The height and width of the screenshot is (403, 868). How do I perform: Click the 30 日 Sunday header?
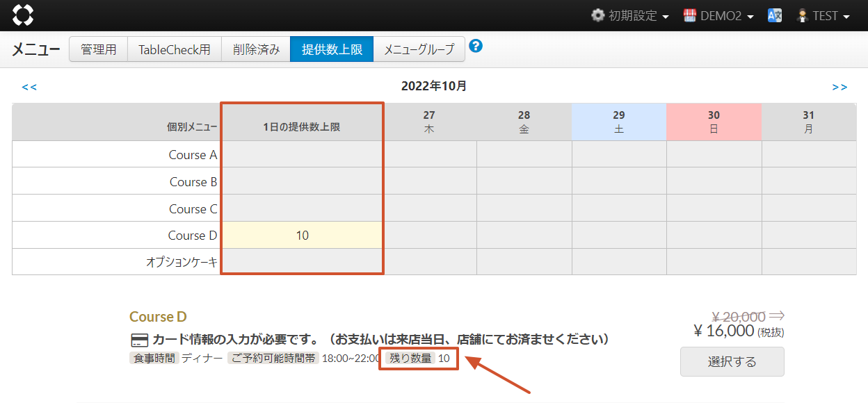click(x=714, y=122)
